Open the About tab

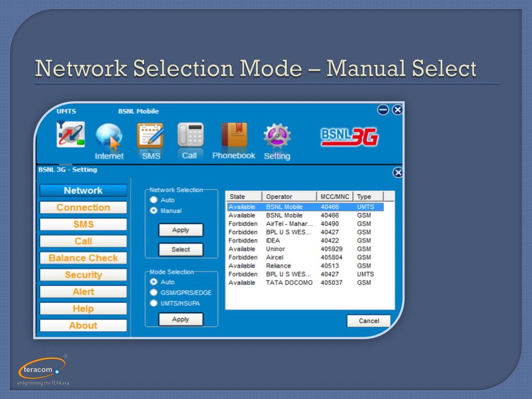[84, 325]
